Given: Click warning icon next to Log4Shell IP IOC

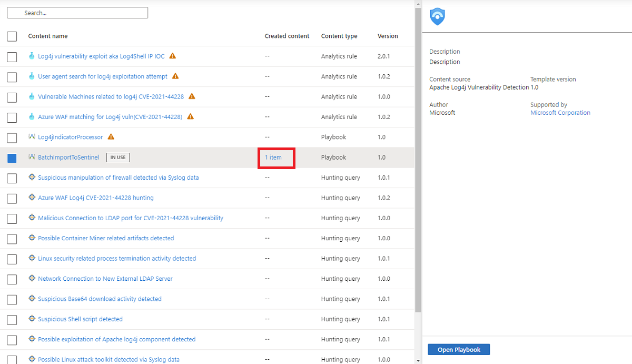Looking at the screenshot, I should (x=172, y=56).
